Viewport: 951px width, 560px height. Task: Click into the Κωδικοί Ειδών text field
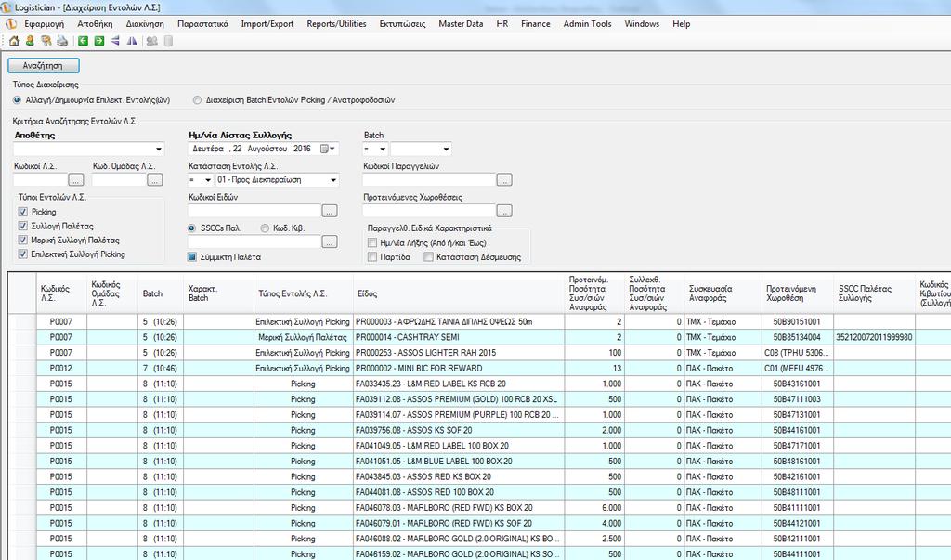[x=254, y=211]
